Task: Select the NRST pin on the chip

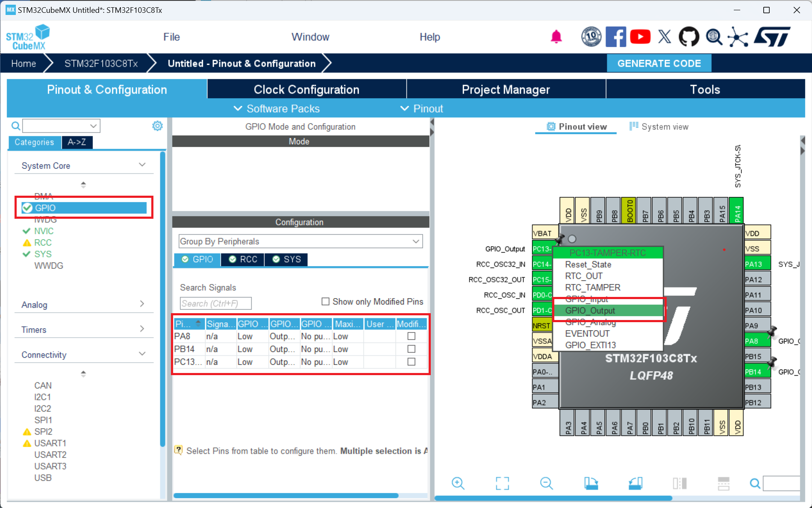Action: [542, 326]
